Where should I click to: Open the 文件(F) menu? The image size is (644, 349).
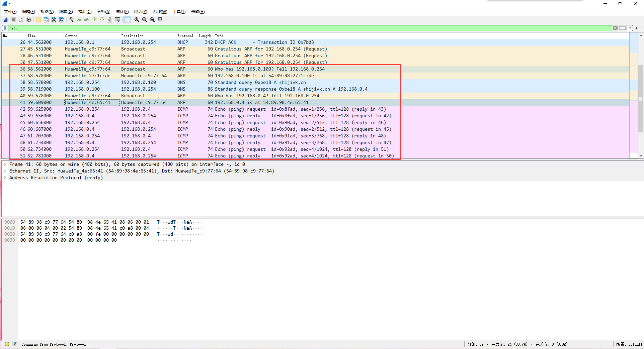(10, 12)
